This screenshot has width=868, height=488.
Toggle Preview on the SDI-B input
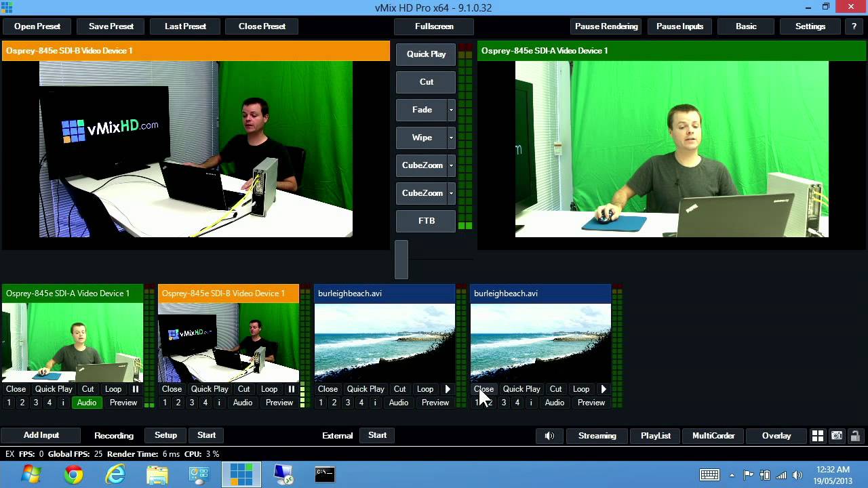pos(279,403)
